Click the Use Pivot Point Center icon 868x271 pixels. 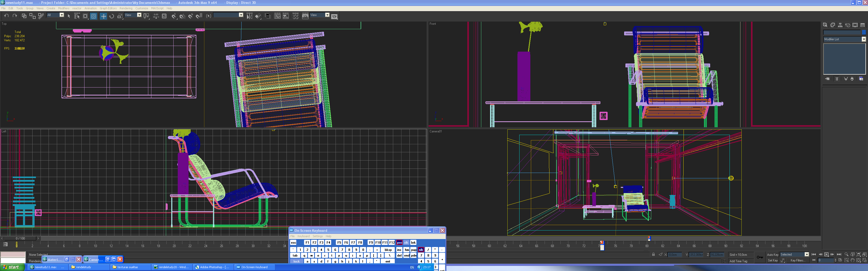(146, 16)
